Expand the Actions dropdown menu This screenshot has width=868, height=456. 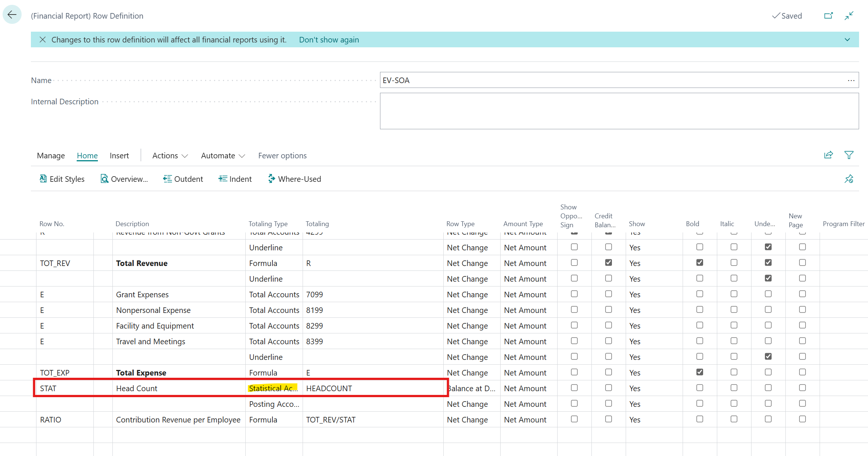tap(170, 156)
